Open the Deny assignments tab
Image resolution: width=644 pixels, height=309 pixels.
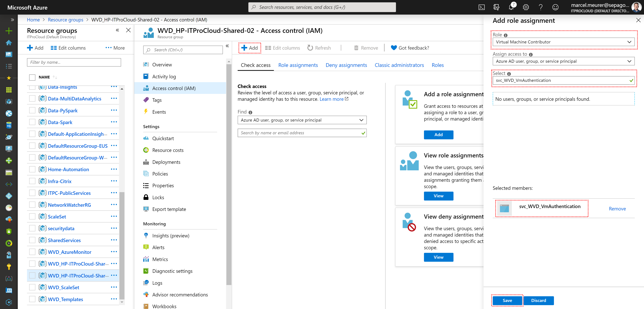(346, 65)
